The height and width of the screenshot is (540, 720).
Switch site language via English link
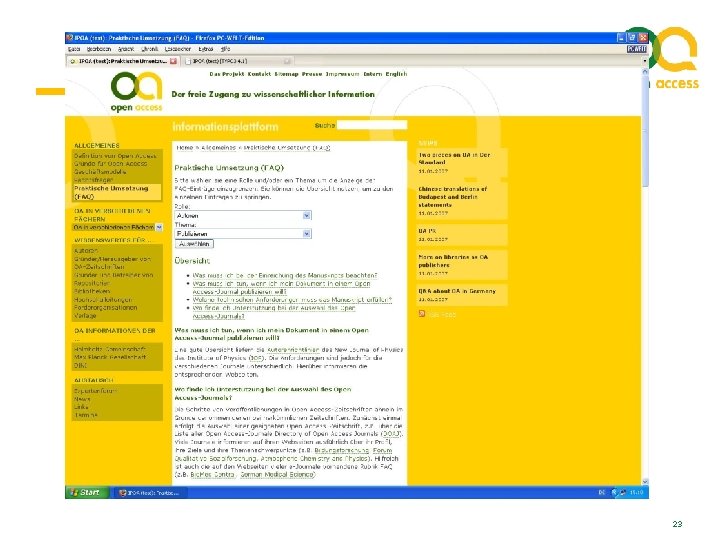click(396, 74)
